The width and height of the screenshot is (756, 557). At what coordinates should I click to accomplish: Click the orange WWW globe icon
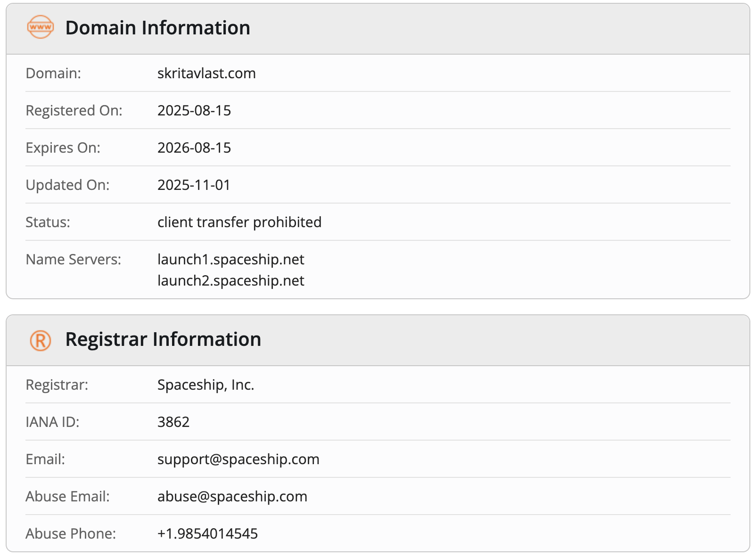[41, 27]
